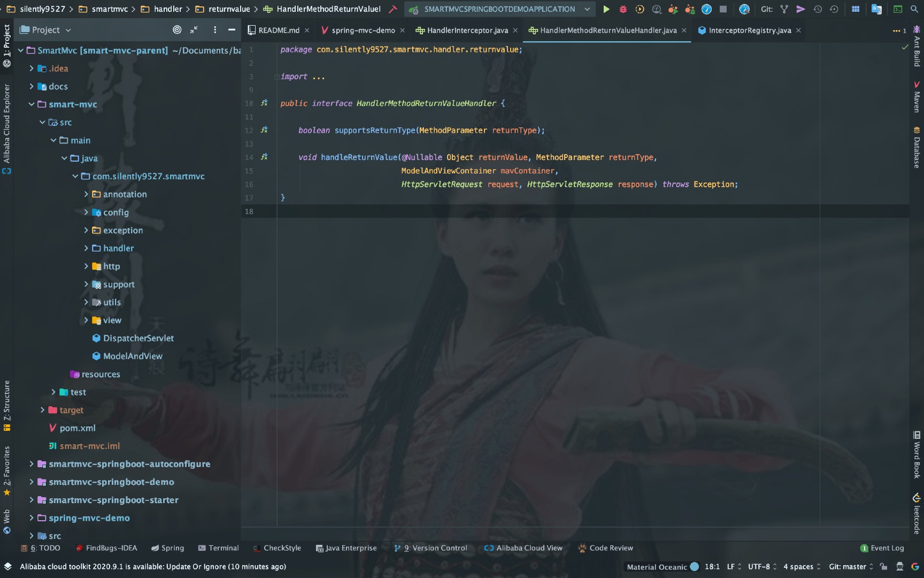
Task: Select pom.xml in the project tree
Action: click(x=72, y=428)
